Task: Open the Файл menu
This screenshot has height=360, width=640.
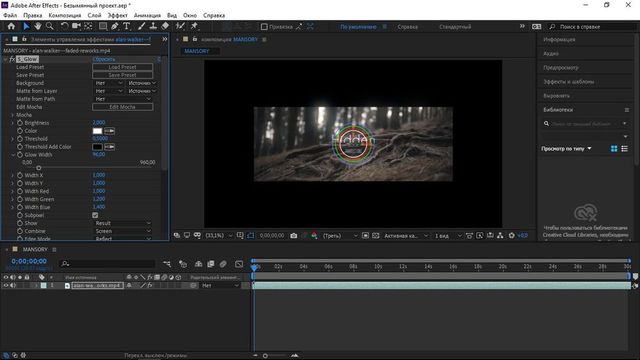Action: pos(10,15)
